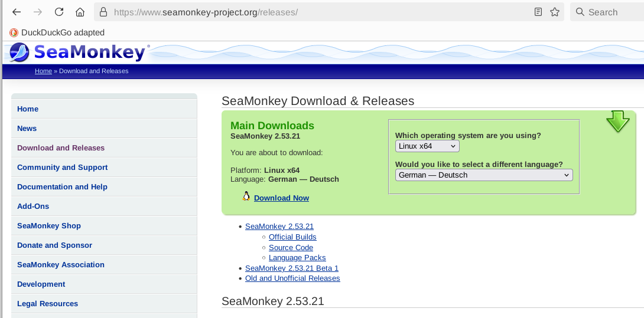
Task: Click bold 'SeaMonkey 2.53.21' under Main Downloads
Action: (265, 136)
